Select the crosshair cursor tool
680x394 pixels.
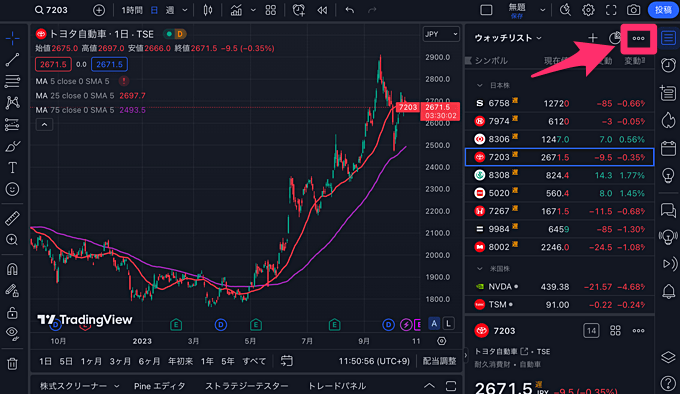(x=12, y=38)
